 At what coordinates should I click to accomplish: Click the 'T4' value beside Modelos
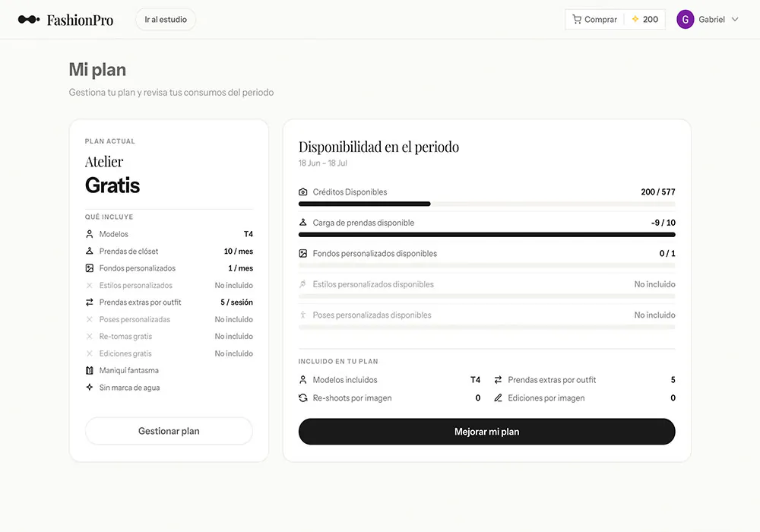[249, 234]
